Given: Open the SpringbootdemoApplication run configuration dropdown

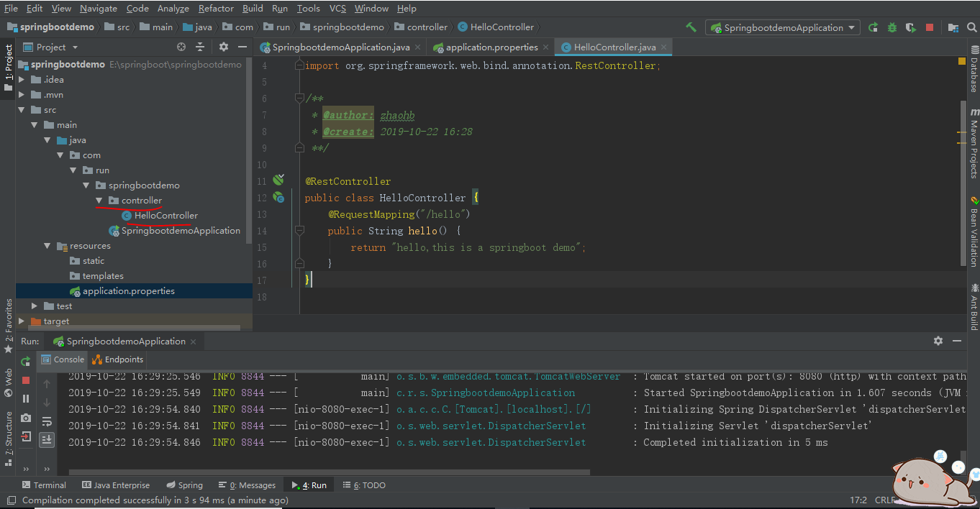Looking at the screenshot, I should (784, 27).
